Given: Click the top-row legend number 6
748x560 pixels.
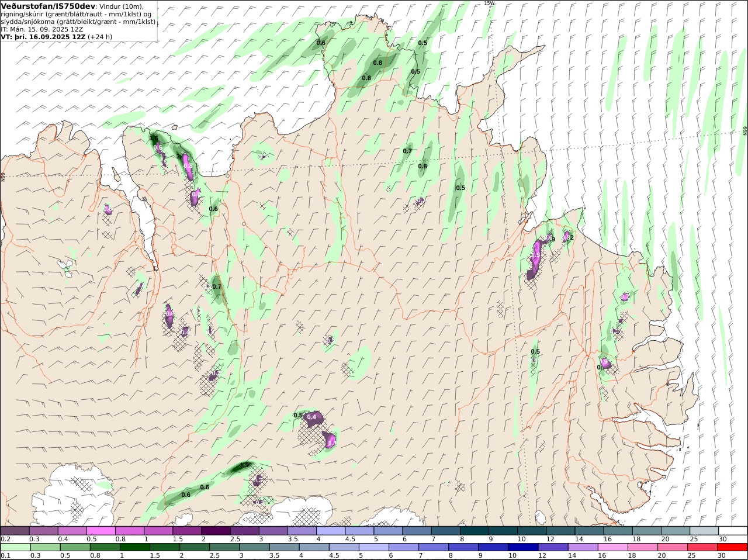Looking at the screenshot, I should (x=404, y=538).
